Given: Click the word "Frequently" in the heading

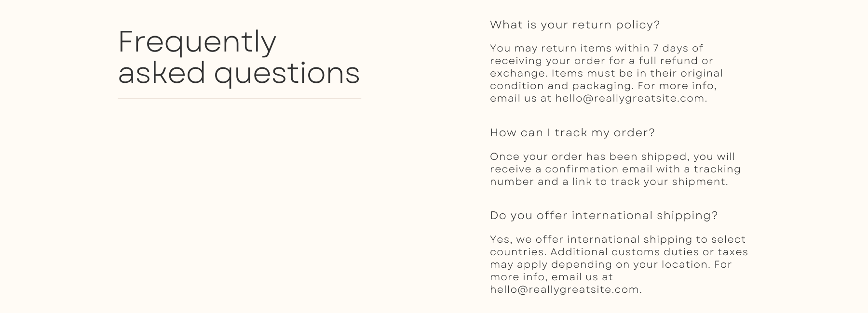Looking at the screenshot, I should (x=197, y=42).
